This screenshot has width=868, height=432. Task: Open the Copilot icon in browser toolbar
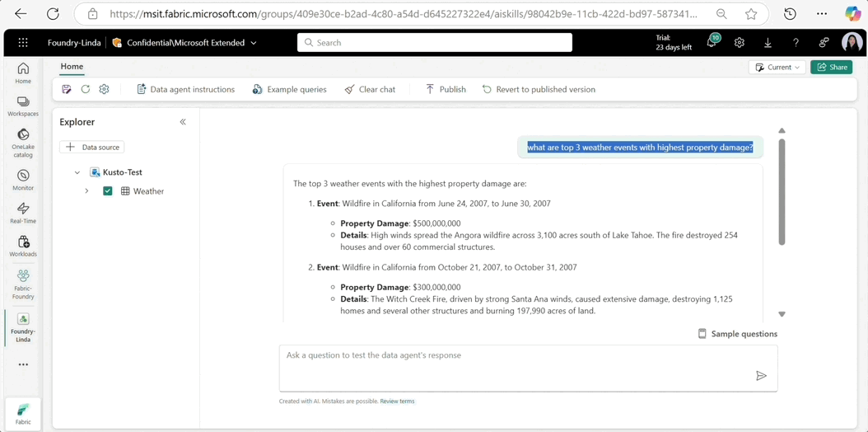(x=852, y=14)
